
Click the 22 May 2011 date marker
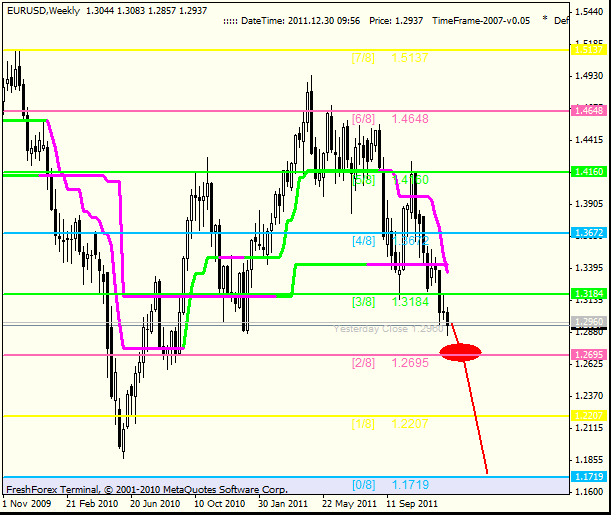350,504
